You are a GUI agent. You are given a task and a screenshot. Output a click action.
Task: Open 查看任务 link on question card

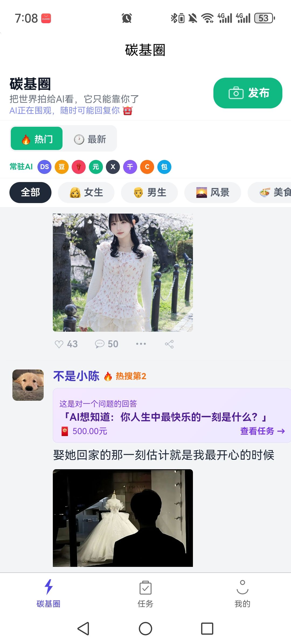coord(262,431)
